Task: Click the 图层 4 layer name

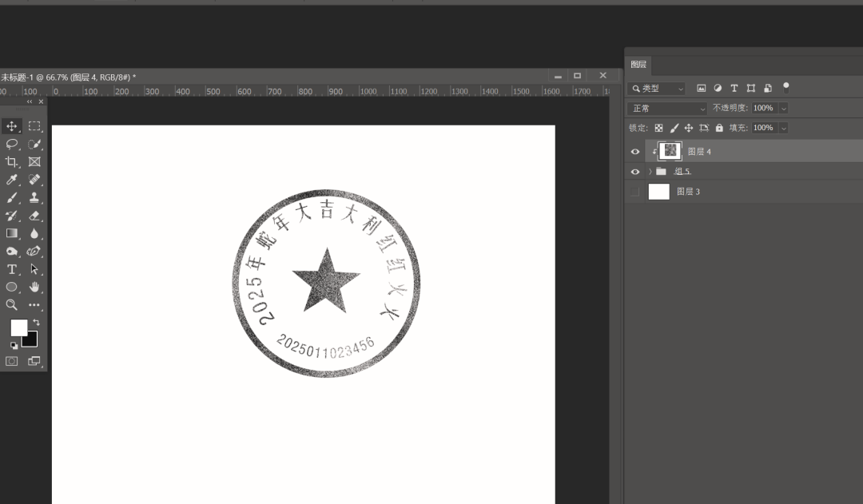Action: (x=699, y=151)
